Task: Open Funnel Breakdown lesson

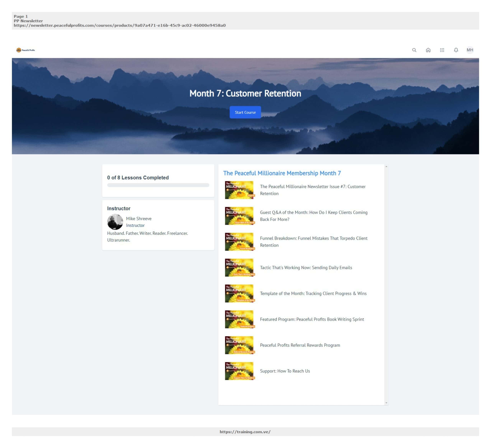Action: (x=313, y=241)
